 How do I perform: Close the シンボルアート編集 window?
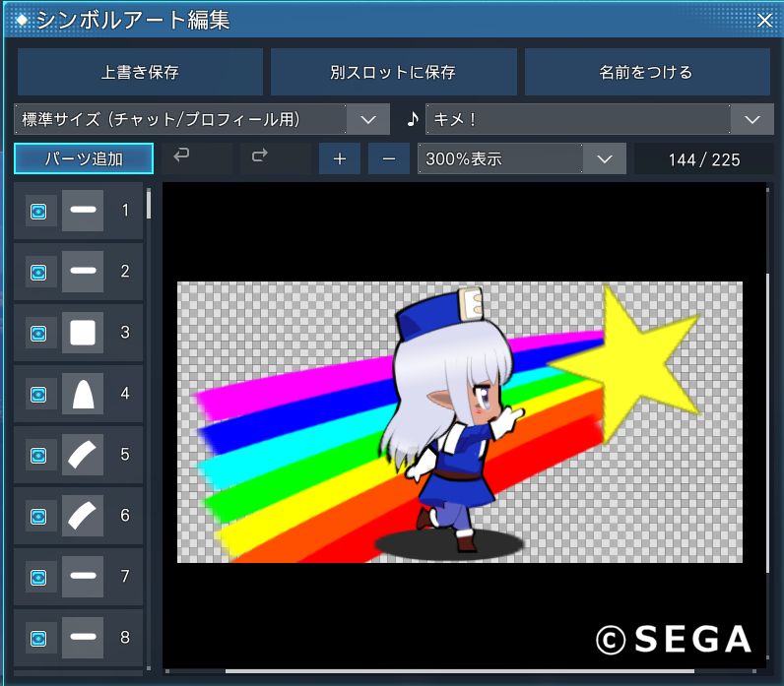764,21
